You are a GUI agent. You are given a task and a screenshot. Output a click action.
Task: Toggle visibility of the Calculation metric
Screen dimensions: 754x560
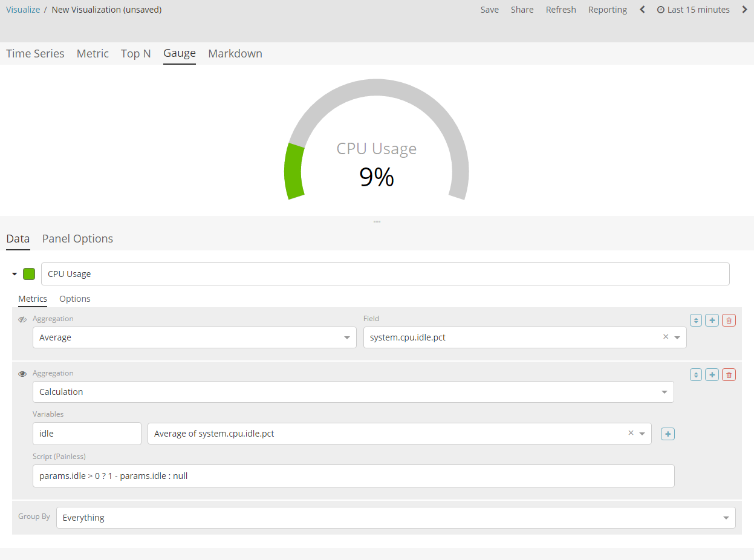tap(22, 374)
